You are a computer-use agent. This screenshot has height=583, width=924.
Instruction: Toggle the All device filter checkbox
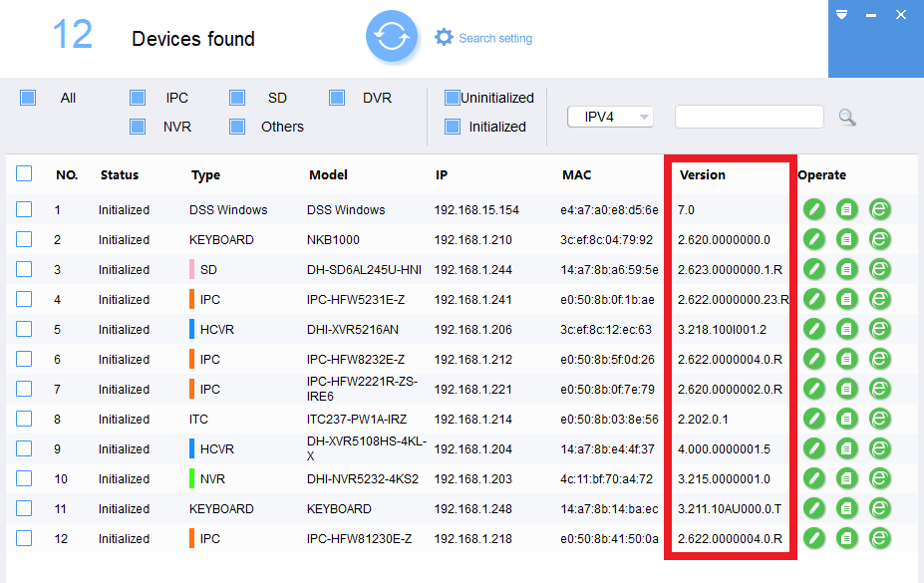coord(28,98)
